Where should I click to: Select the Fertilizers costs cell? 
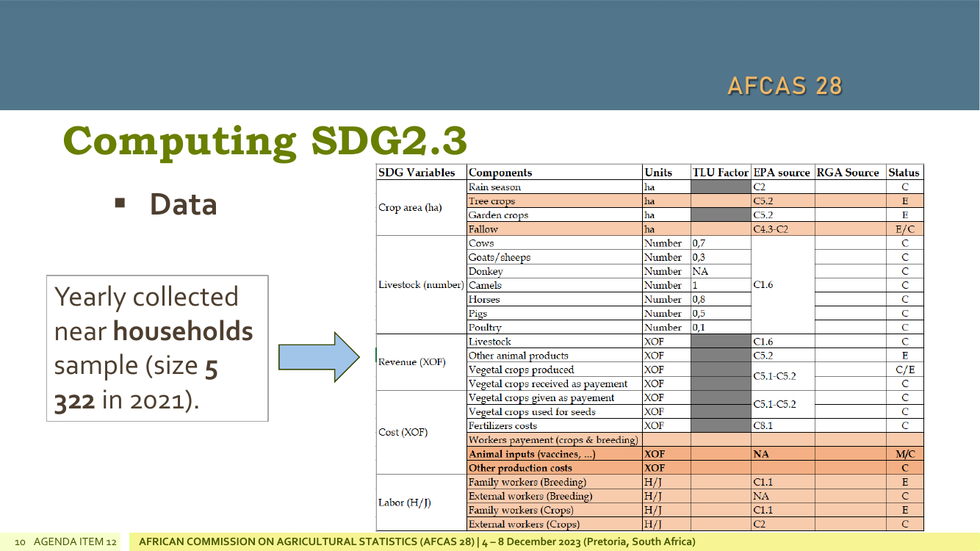point(554,426)
